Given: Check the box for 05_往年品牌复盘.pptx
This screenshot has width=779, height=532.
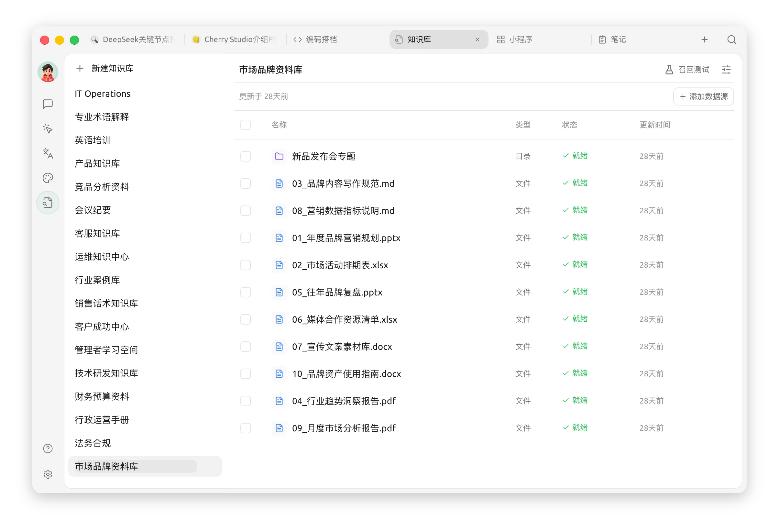Looking at the screenshot, I should pyautogui.click(x=245, y=292).
